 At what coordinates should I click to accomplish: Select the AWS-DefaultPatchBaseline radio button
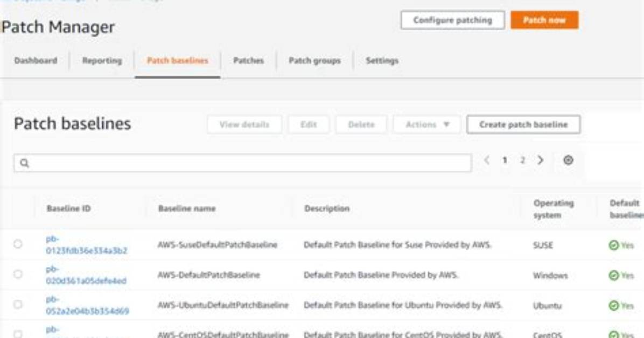point(18,274)
